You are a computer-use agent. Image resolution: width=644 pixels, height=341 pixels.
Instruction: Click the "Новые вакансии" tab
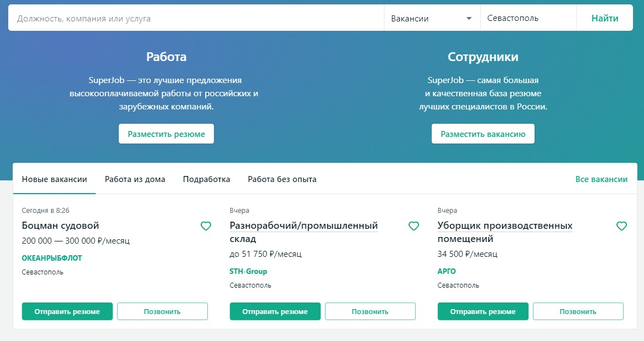[x=54, y=179]
